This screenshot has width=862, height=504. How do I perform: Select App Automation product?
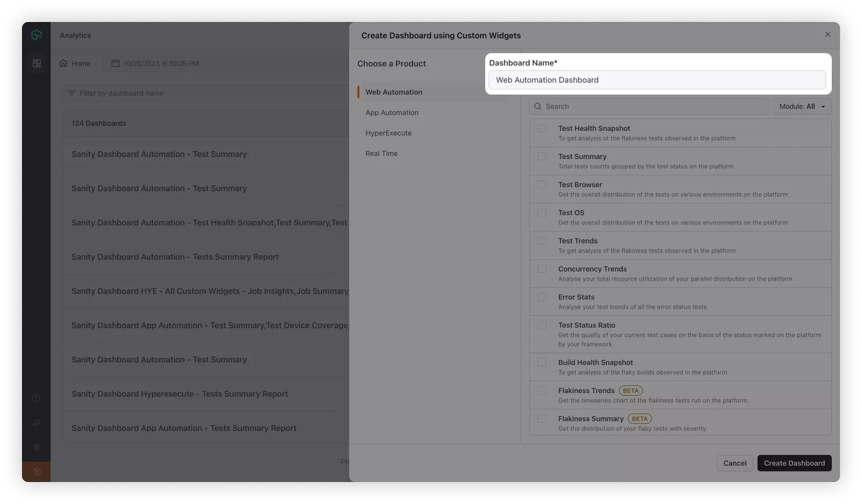[392, 112]
